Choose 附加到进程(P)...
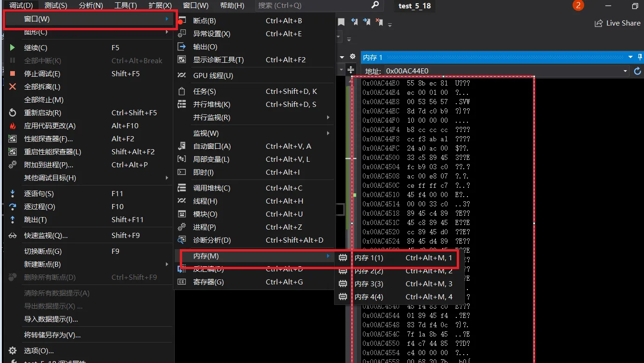644x363 pixels. [x=89, y=165]
